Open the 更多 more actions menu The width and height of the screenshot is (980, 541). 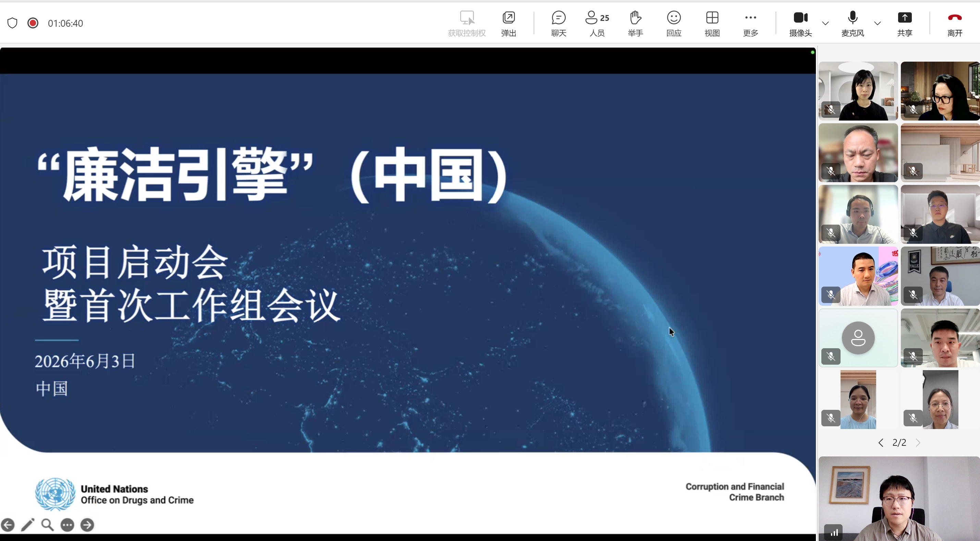pos(751,24)
